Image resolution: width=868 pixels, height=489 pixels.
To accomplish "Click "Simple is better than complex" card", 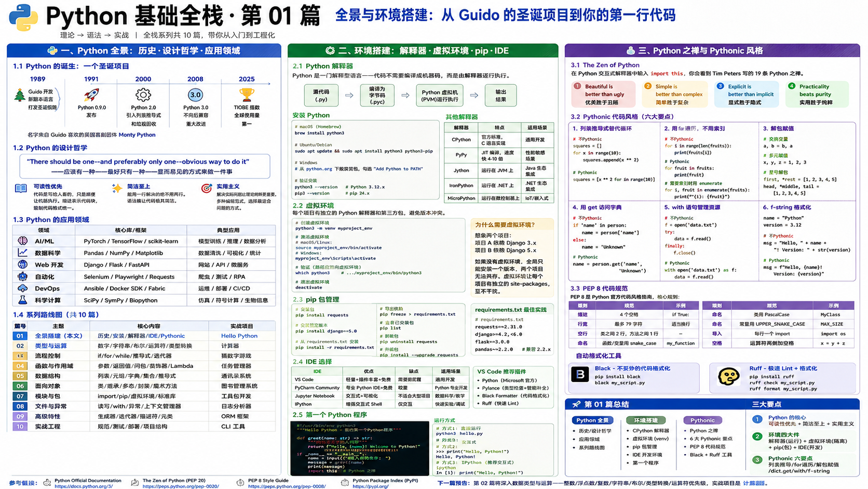I will click(x=675, y=94).
